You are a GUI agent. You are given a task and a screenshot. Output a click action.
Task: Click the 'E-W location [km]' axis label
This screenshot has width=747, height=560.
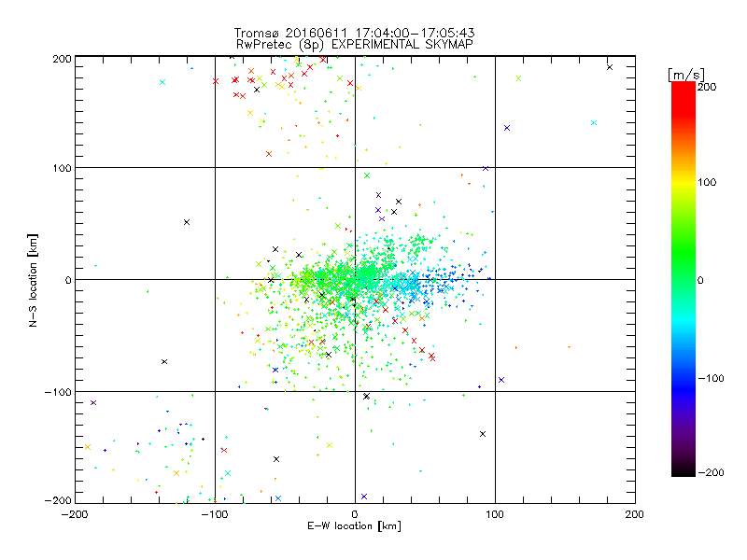pyautogui.click(x=354, y=525)
